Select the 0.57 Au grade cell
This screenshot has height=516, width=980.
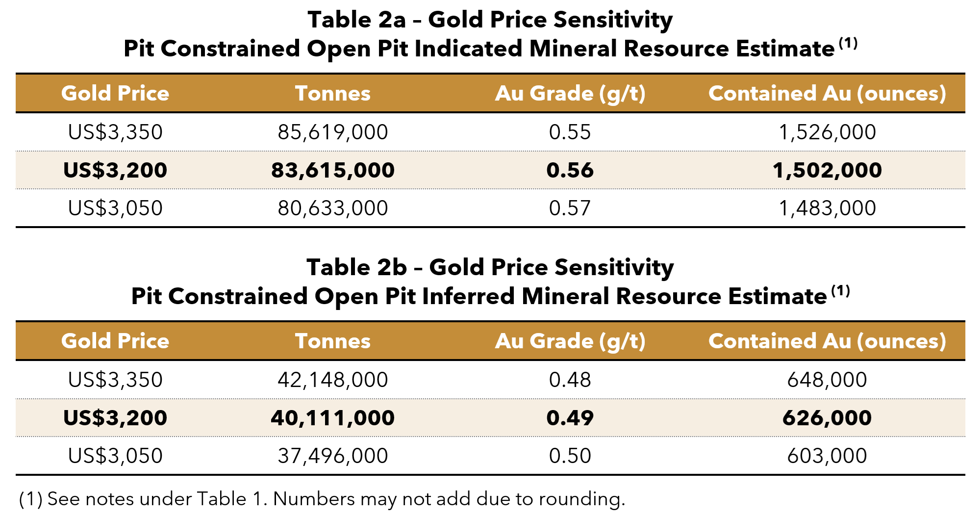(570, 208)
